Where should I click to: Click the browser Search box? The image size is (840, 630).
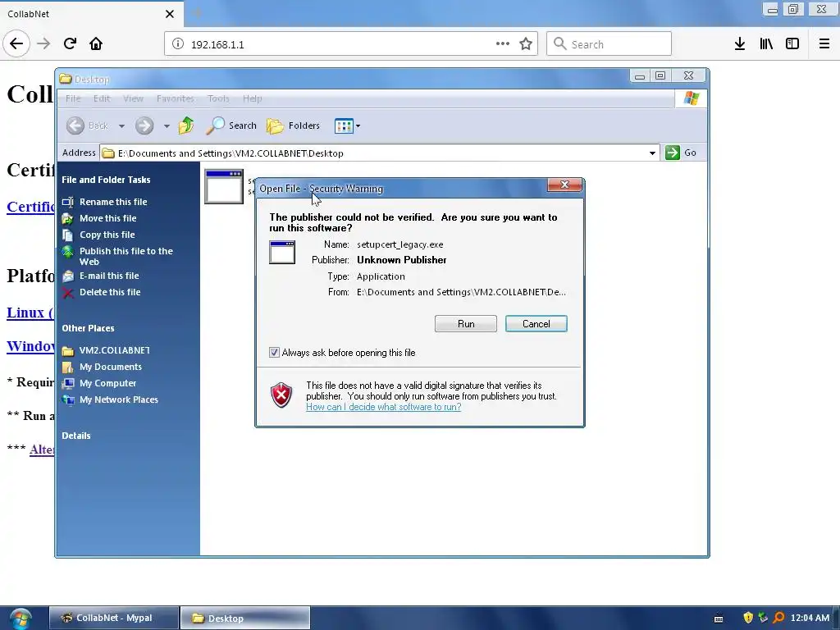pos(609,43)
